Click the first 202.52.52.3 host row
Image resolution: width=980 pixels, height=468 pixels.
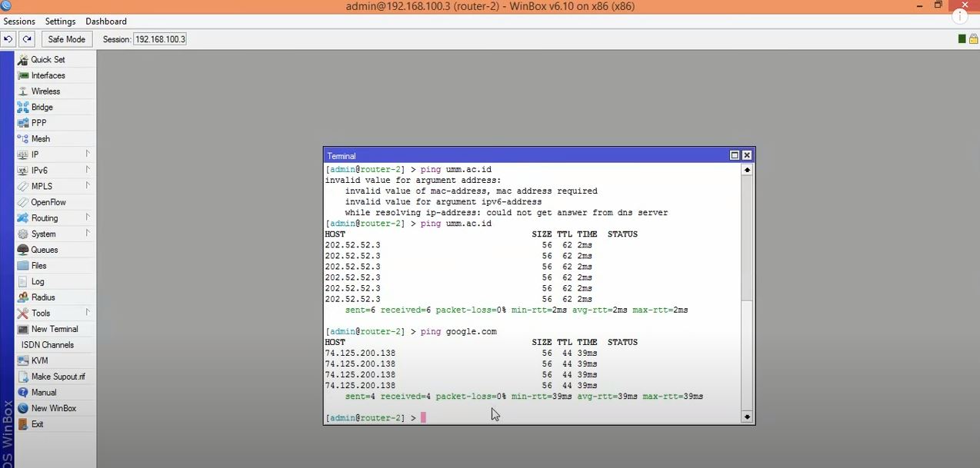tap(458, 245)
